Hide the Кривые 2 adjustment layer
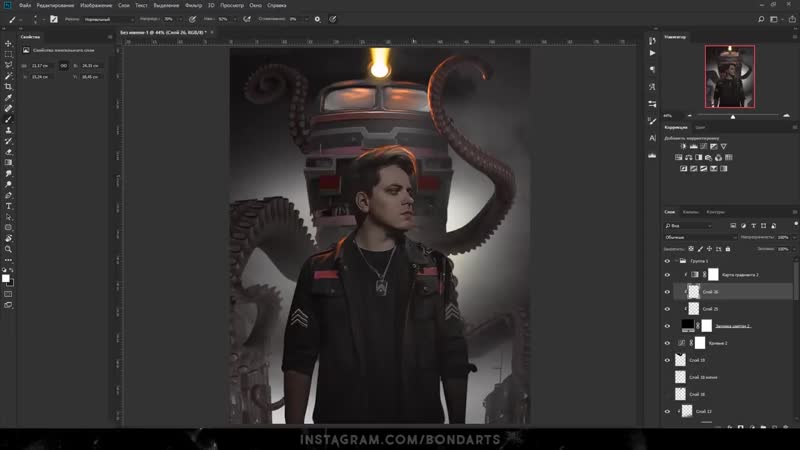 (668, 343)
